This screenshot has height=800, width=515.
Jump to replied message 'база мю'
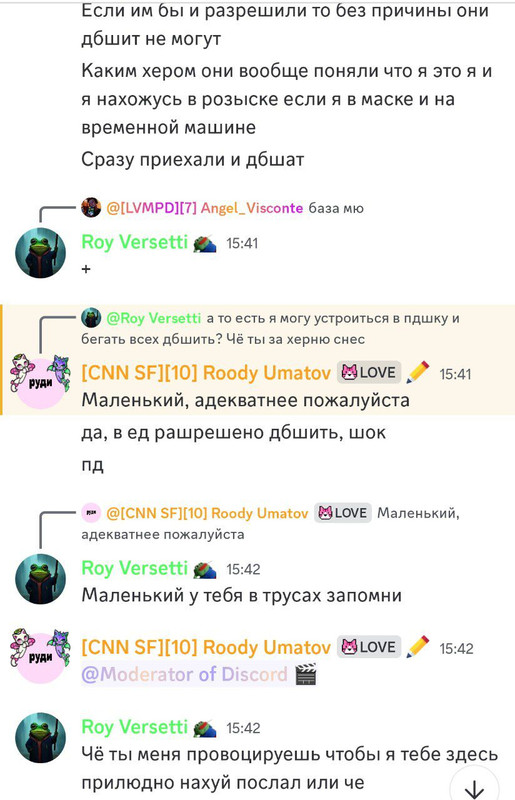tap(336, 208)
